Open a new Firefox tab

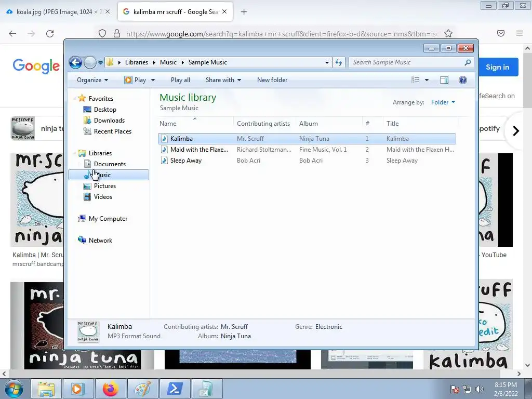pos(244,12)
